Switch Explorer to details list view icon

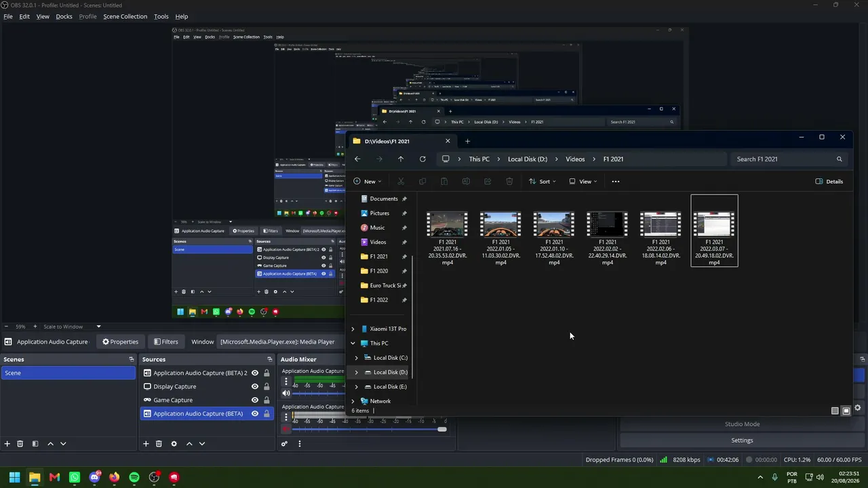pyautogui.click(x=835, y=411)
